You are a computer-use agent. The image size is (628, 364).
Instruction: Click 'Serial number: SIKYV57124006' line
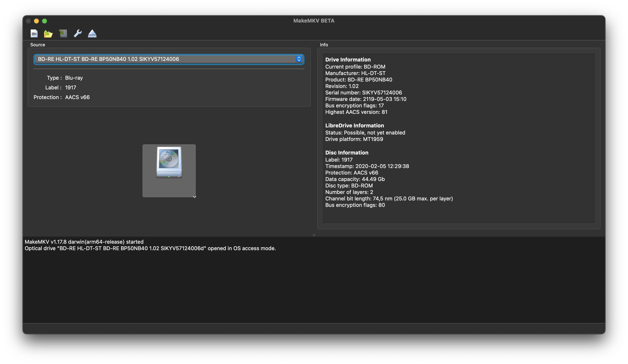364,93
